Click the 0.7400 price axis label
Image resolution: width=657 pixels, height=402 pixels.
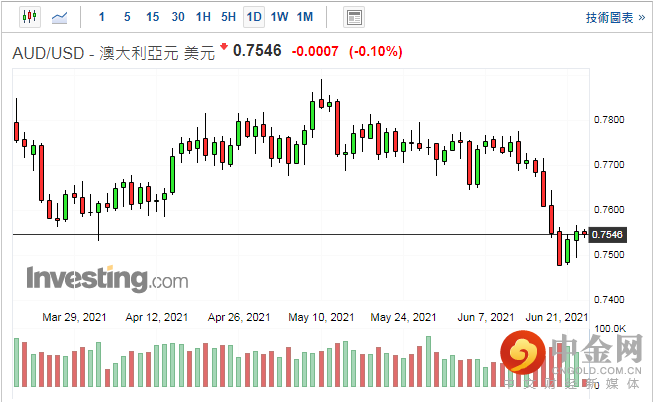pos(609,300)
